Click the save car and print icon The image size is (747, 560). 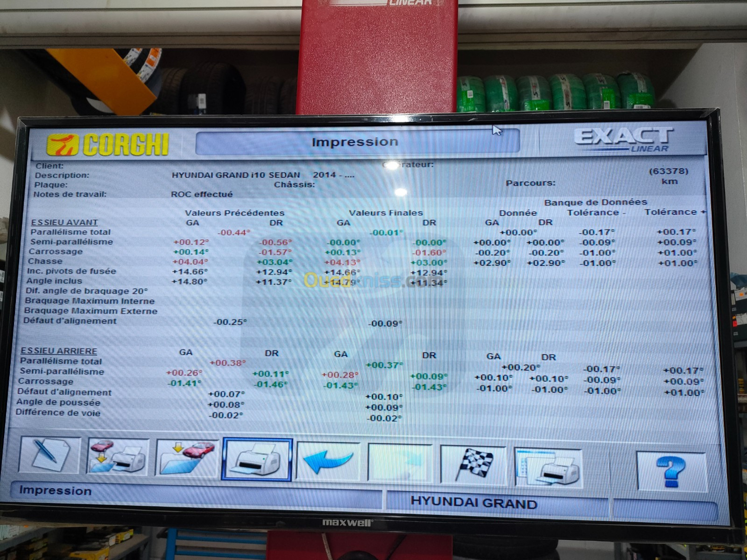(x=118, y=457)
